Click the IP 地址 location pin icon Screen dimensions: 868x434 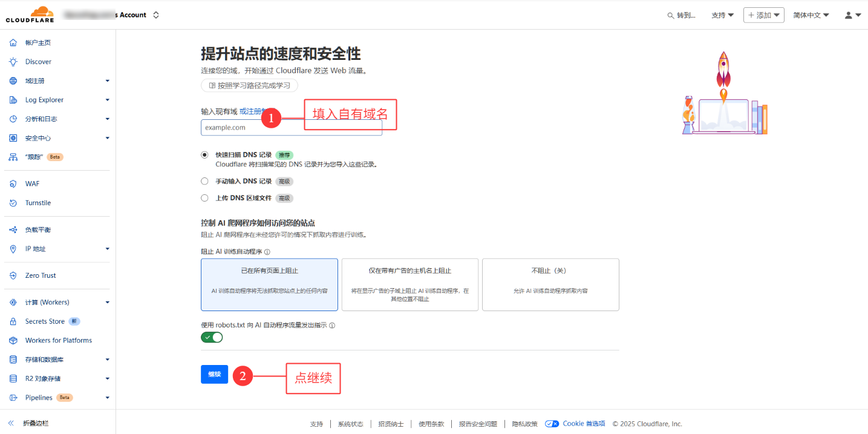click(13, 249)
